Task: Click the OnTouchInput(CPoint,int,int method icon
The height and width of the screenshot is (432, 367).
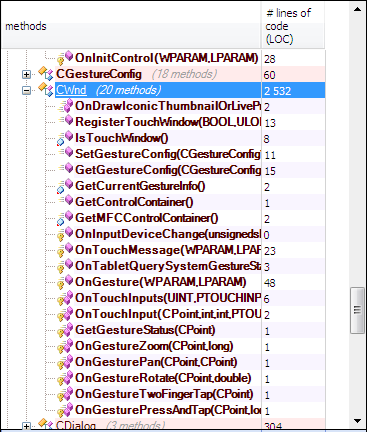Action: pyautogui.click(x=65, y=314)
